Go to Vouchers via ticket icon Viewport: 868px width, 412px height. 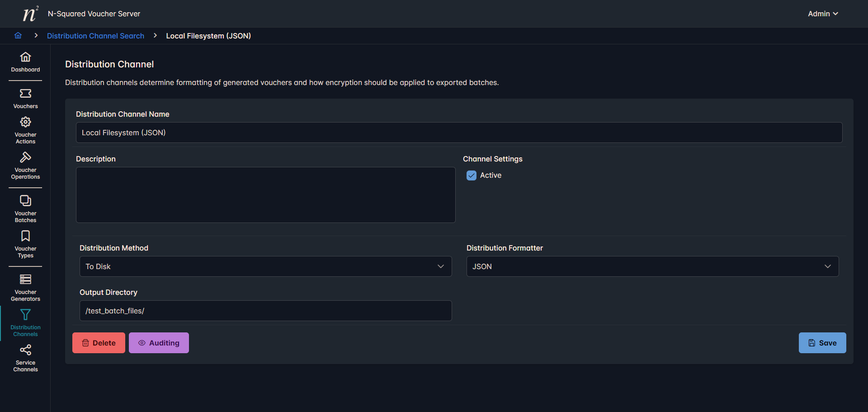click(25, 94)
